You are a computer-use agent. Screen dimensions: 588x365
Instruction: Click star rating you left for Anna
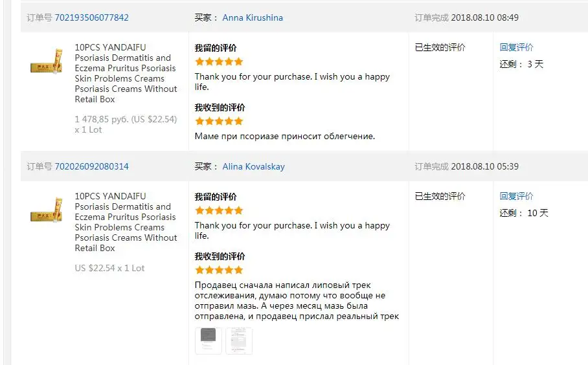click(219, 61)
